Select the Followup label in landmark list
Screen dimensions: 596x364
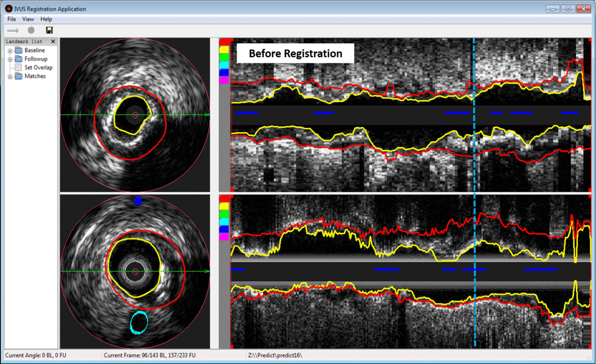(36, 59)
